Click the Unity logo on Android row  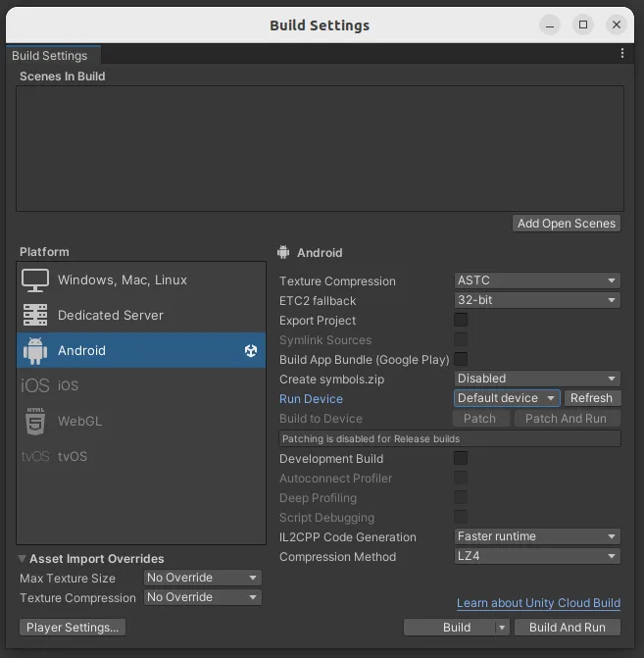click(x=251, y=351)
